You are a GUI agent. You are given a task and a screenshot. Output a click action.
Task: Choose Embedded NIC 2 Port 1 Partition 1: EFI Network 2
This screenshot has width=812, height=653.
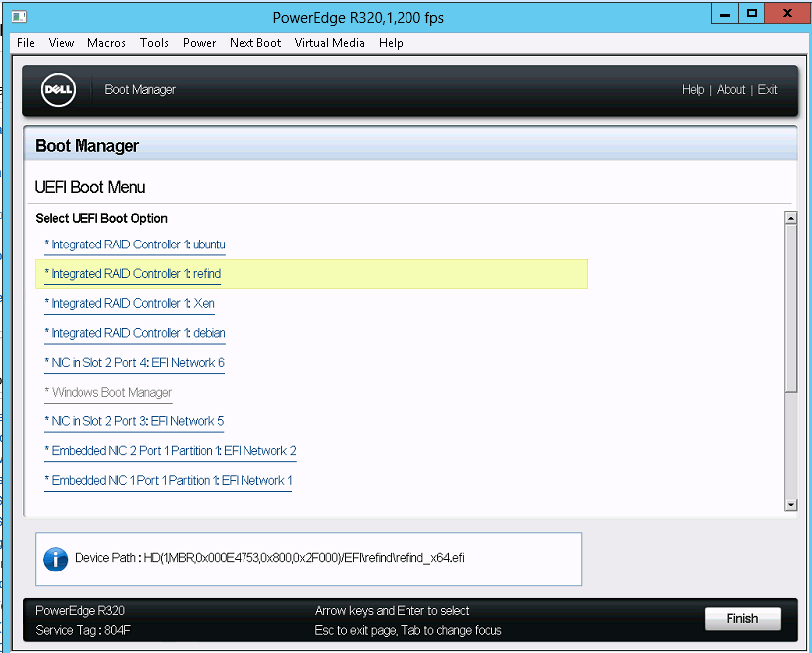pos(170,451)
